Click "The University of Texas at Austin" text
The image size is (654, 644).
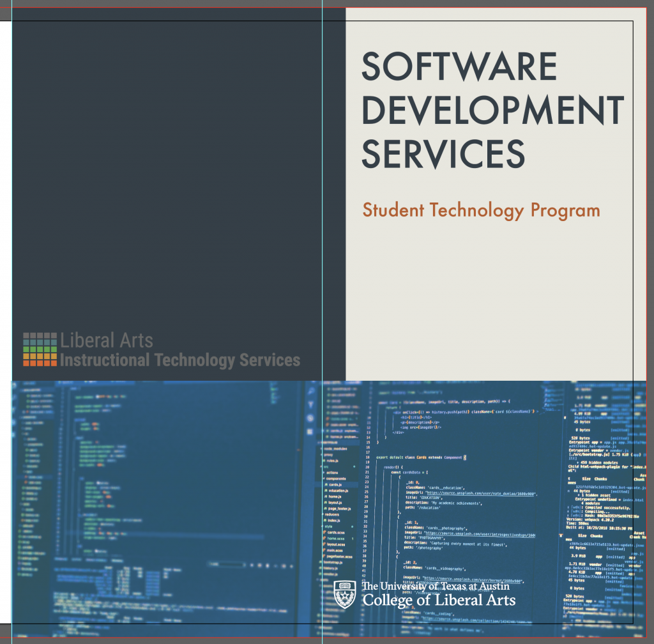click(x=435, y=586)
